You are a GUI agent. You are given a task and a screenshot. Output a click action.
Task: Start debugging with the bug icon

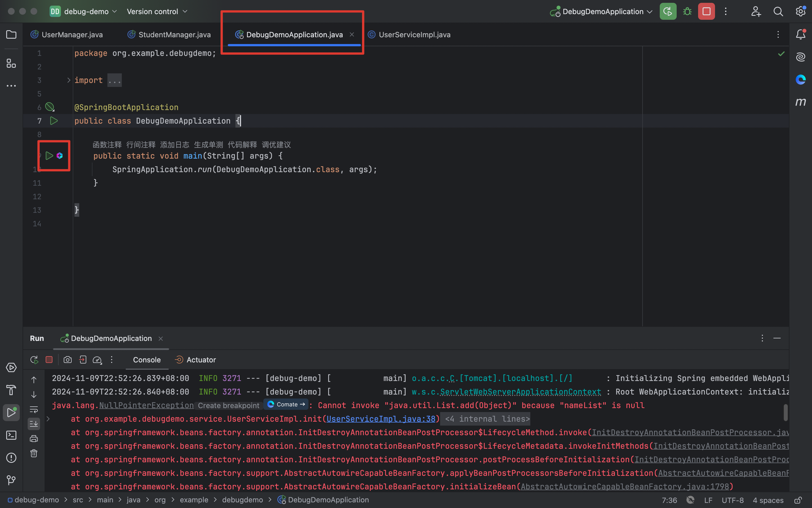(687, 11)
